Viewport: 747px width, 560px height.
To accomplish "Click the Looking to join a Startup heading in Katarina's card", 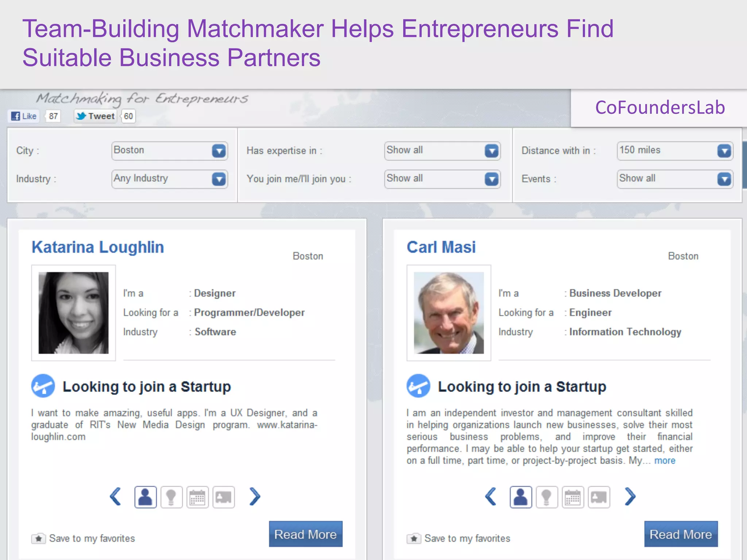I will coord(147,387).
